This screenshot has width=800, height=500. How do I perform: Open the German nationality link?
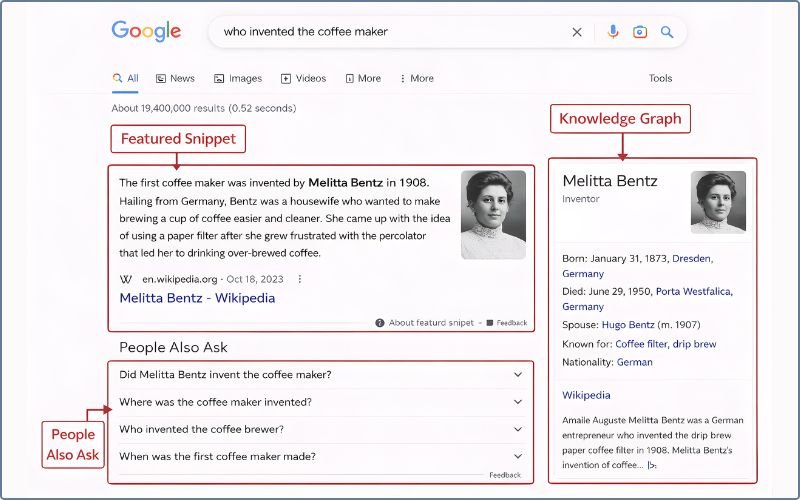(635, 362)
